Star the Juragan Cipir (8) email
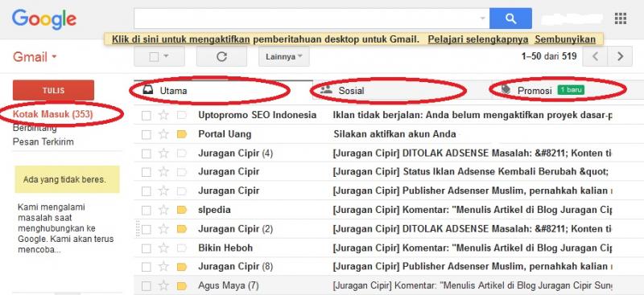Image resolution: width=644 pixels, height=295 pixels. 163,267
